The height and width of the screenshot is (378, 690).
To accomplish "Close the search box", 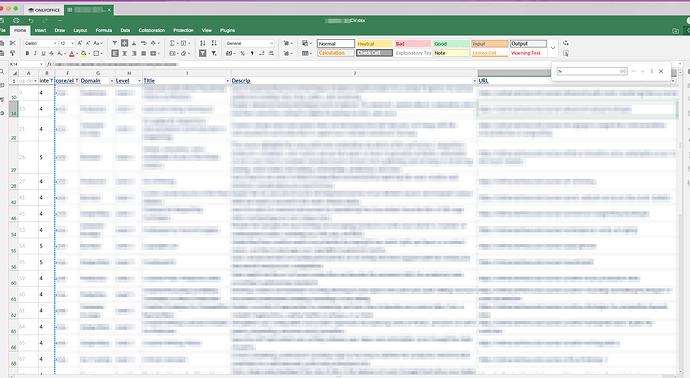I will pos(661,71).
